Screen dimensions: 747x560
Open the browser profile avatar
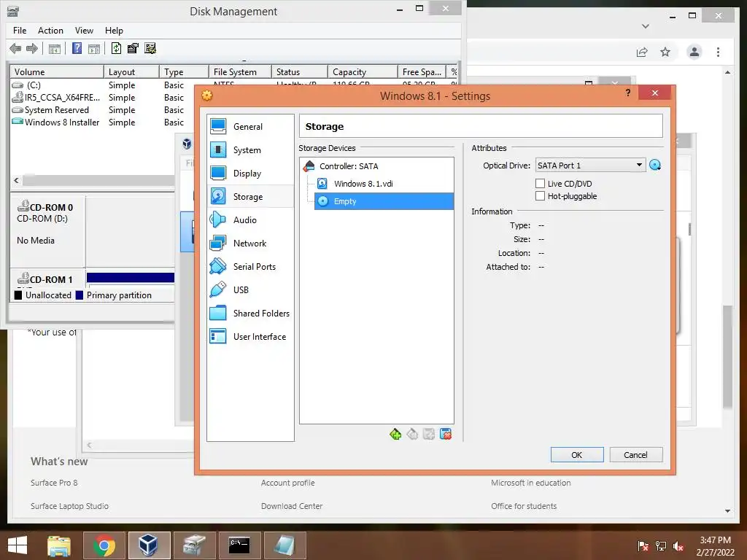pyautogui.click(x=694, y=52)
